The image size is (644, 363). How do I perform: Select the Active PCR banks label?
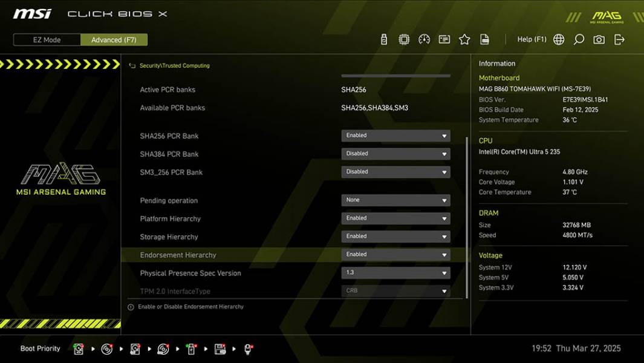pos(168,90)
